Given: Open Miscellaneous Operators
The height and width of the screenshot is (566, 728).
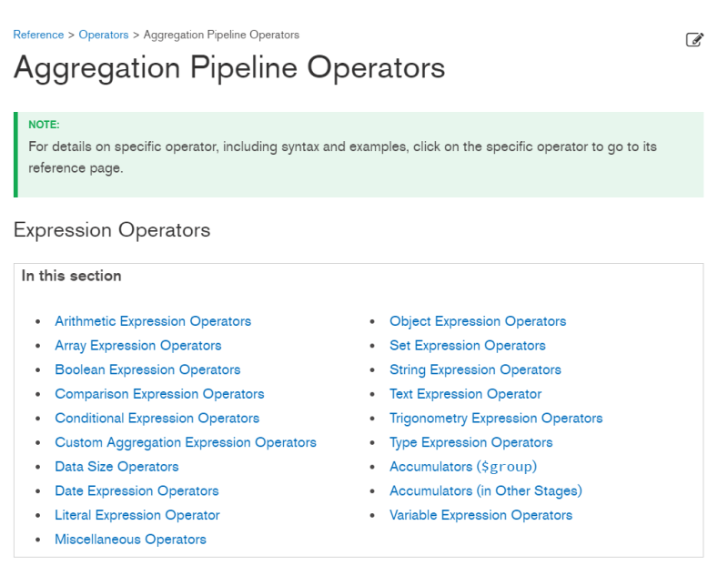Looking at the screenshot, I should pos(130,540).
